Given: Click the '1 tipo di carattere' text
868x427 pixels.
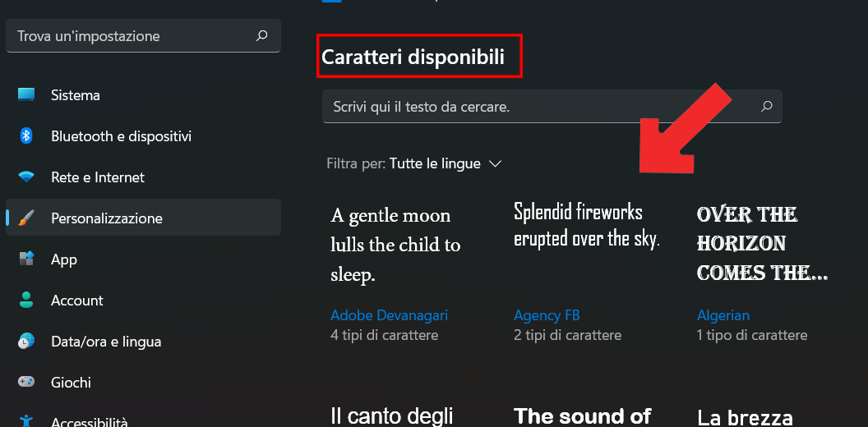Looking at the screenshot, I should click(752, 335).
